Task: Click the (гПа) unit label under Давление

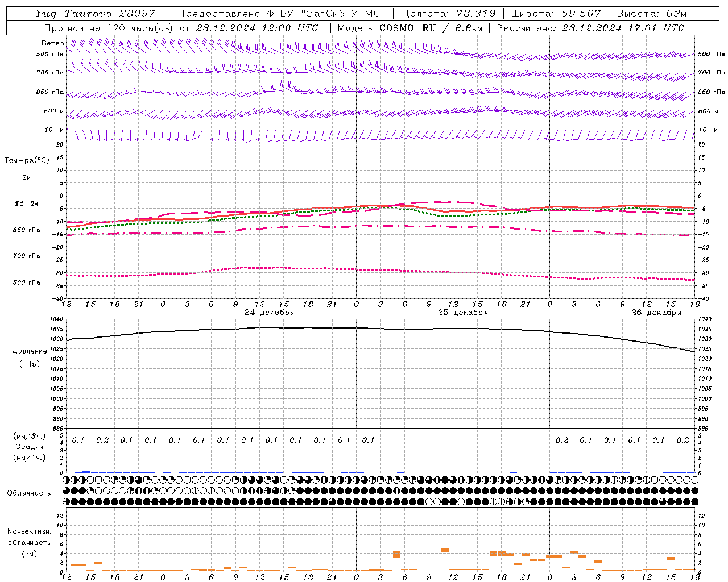Action: (30, 364)
